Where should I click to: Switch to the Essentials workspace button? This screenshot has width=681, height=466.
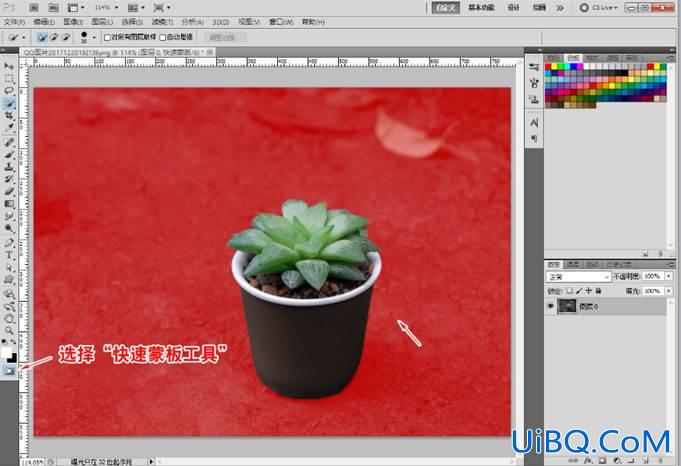click(481, 7)
